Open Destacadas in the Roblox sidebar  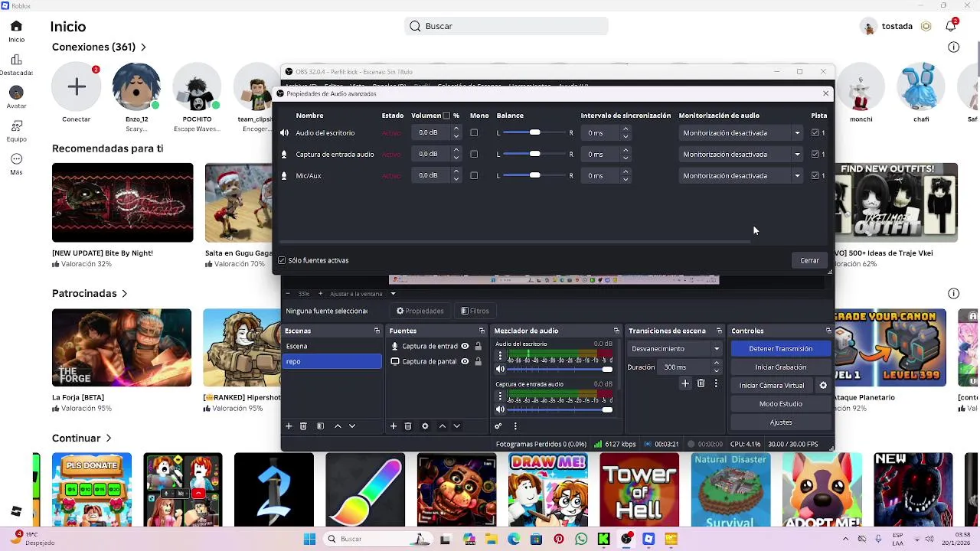16,65
